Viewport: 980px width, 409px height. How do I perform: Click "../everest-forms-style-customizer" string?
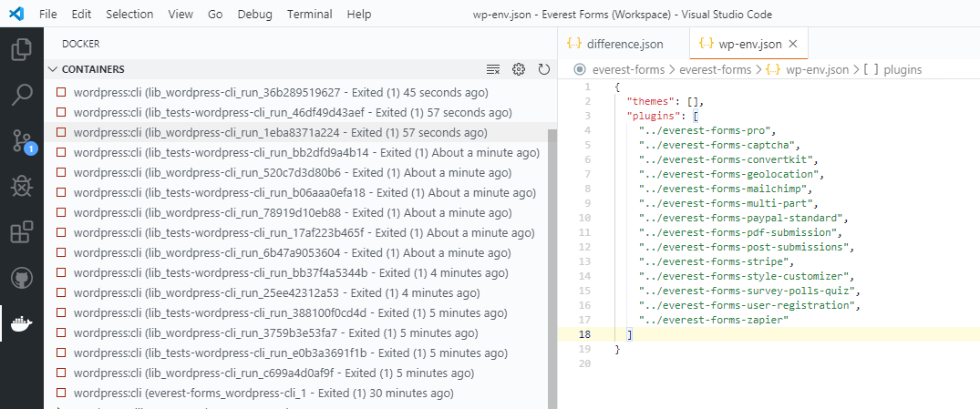click(x=743, y=276)
